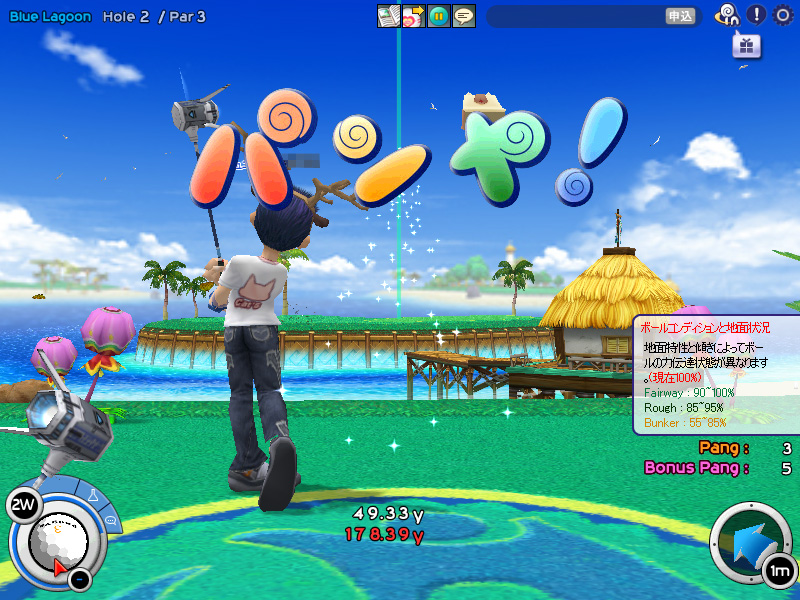Click the red 178.39y distance readout
The height and width of the screenshot is (600, 800).
coord(384,535)
